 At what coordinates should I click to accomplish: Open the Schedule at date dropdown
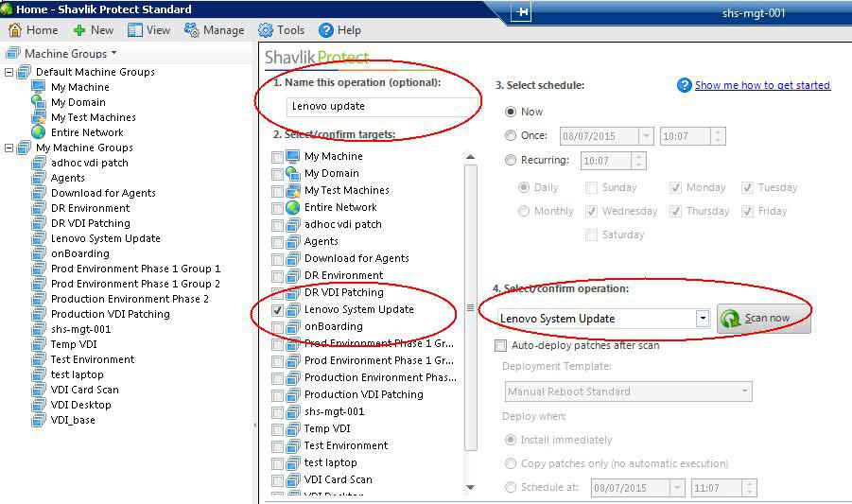(x=677, y=488)
